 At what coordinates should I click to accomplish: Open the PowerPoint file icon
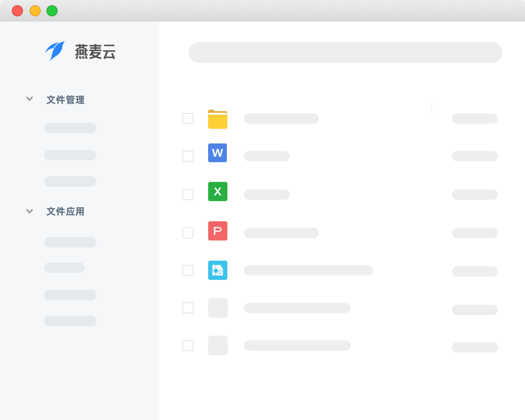(x=217, y=231)
